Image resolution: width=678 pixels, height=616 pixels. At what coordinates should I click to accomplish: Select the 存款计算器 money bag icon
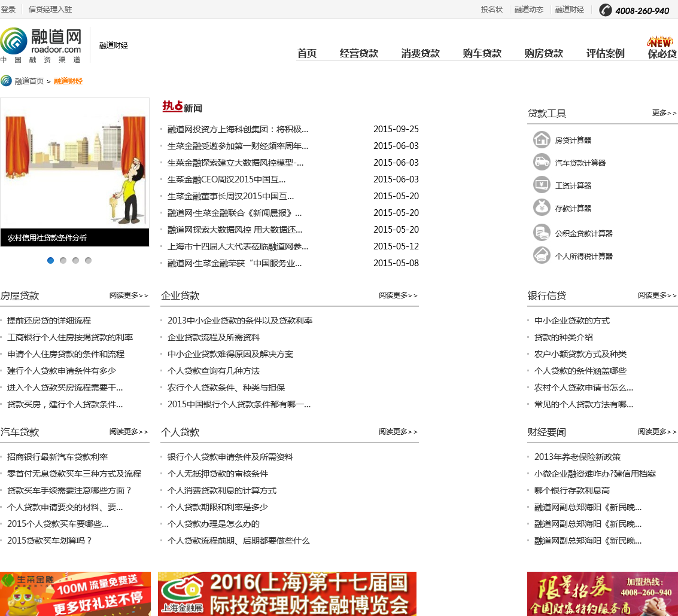coord(542,208)
